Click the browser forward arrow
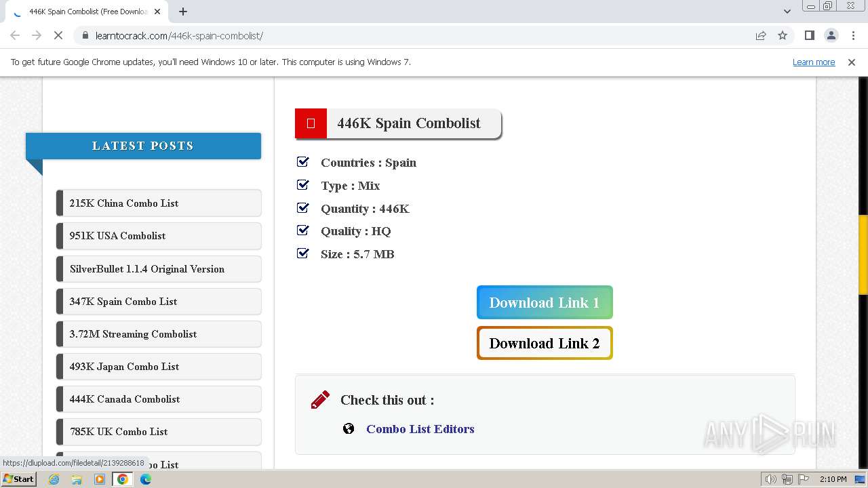The height and width of the screenshot is (488, 868). (37, 35)
